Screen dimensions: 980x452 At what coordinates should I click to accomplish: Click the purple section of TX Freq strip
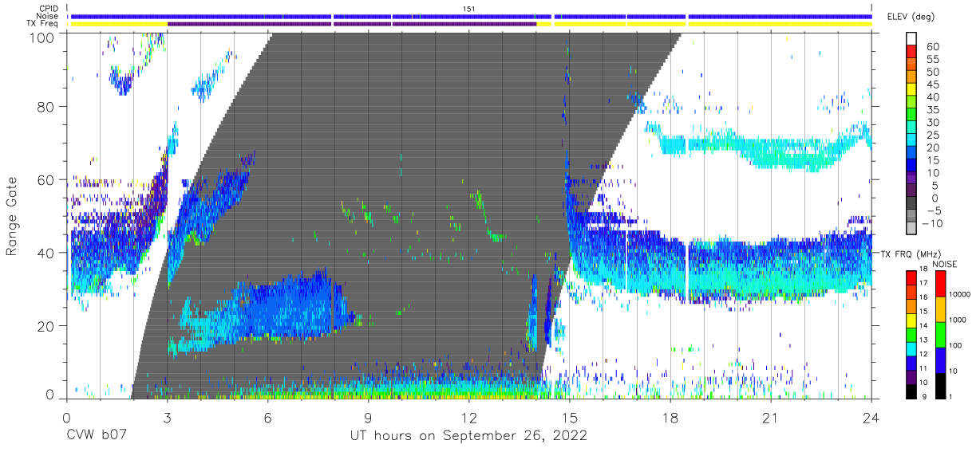pyautogui.click(x=351, y=24)
